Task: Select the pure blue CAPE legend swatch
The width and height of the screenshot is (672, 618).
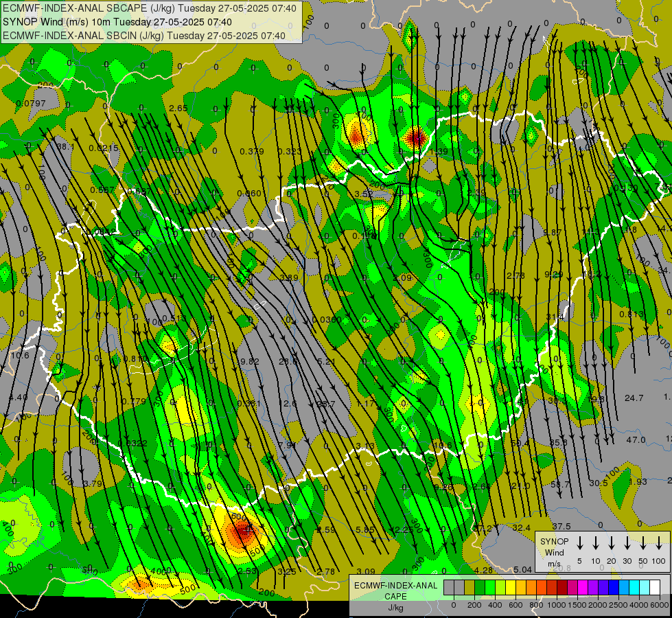Action: (x=613, y=588)
